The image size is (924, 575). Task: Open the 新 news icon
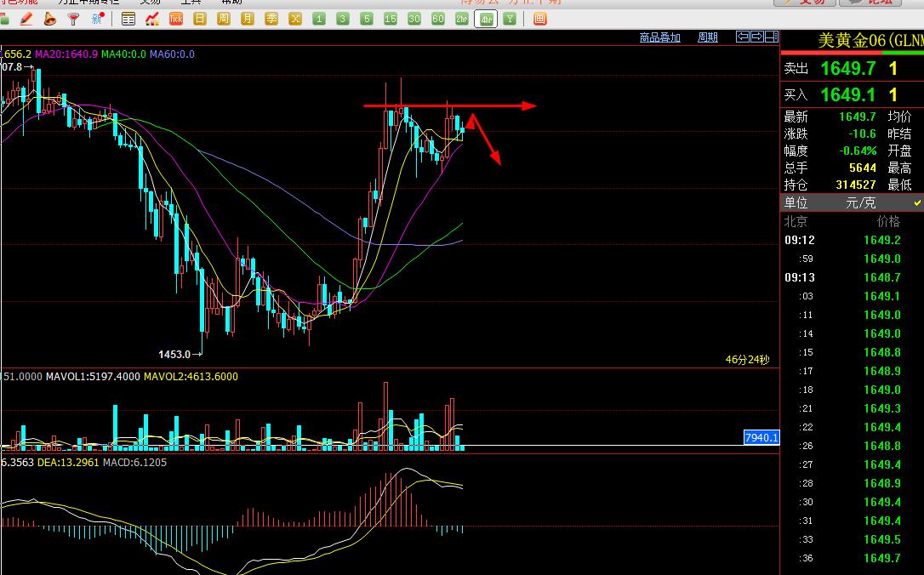tap(97, 19)
